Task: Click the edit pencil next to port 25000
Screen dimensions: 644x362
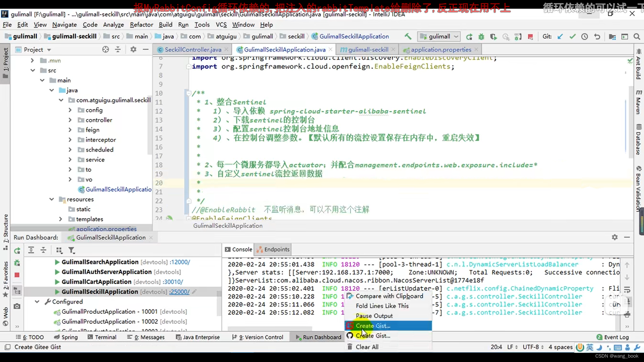Action: [x=194, y=292]
